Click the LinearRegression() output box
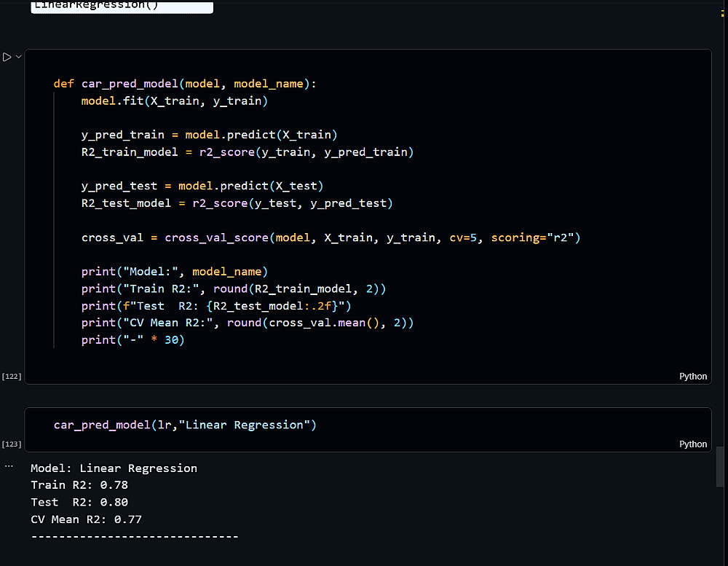728x566 pixels. (x=122, y=7)
